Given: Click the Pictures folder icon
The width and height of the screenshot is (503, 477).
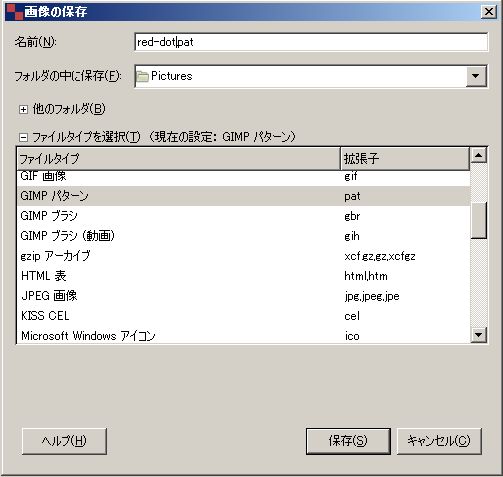Looking at the screenshot, I should [142, 76].
